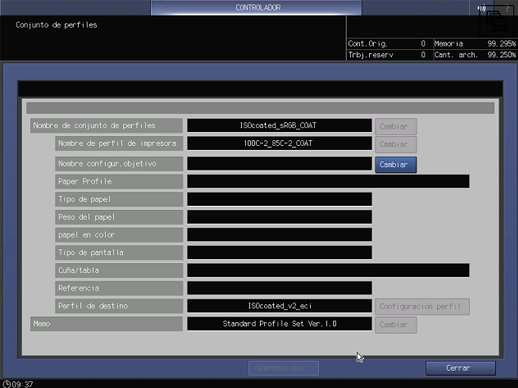
Task: Click the Conjunto de perfiles screen title
Action: (56, 25)
